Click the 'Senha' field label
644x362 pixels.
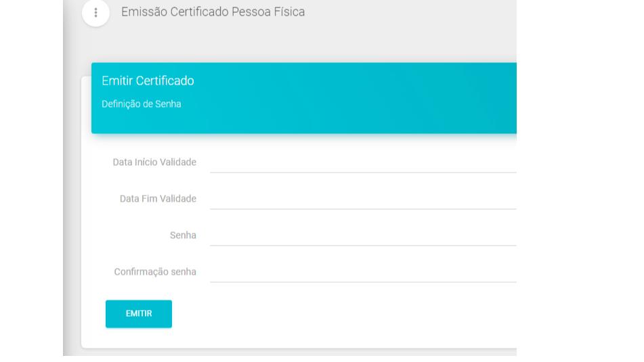tap(183, 235)
